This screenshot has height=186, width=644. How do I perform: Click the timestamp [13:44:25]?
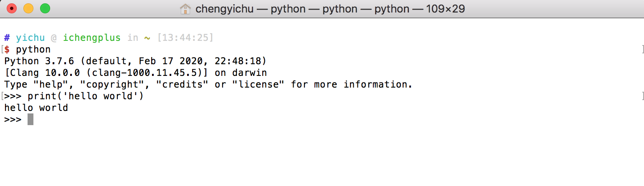coord(185,38)
